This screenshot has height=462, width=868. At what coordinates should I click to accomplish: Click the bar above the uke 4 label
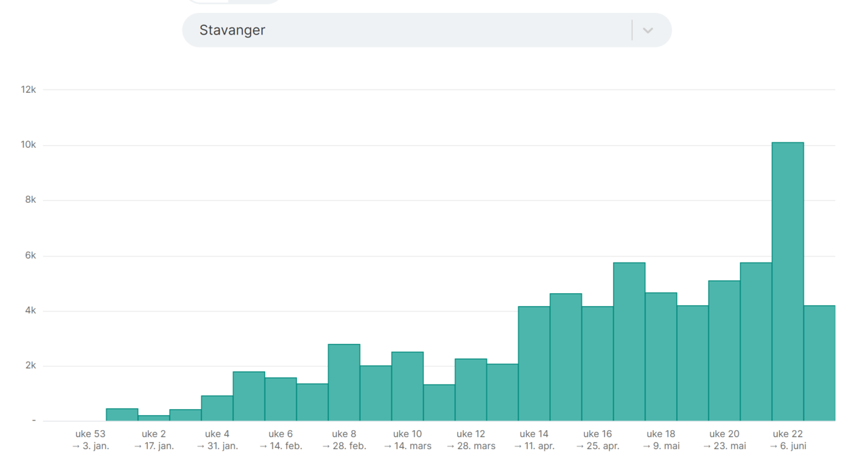[217, 408]
